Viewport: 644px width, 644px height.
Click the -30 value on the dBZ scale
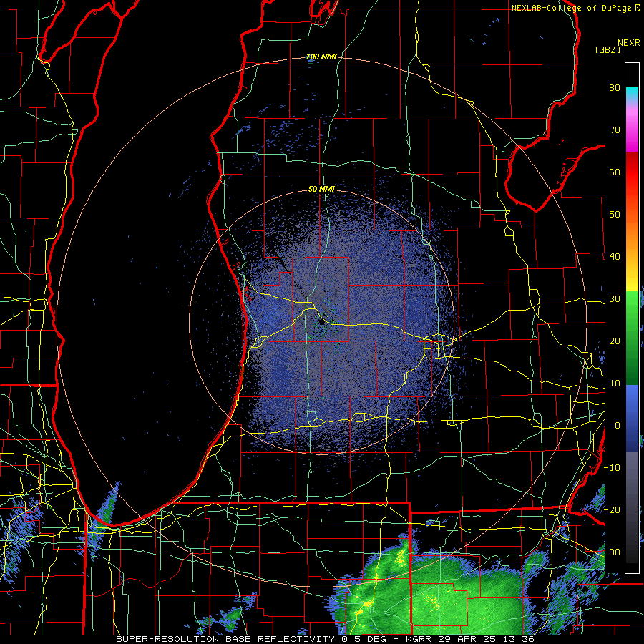point(612,552)
